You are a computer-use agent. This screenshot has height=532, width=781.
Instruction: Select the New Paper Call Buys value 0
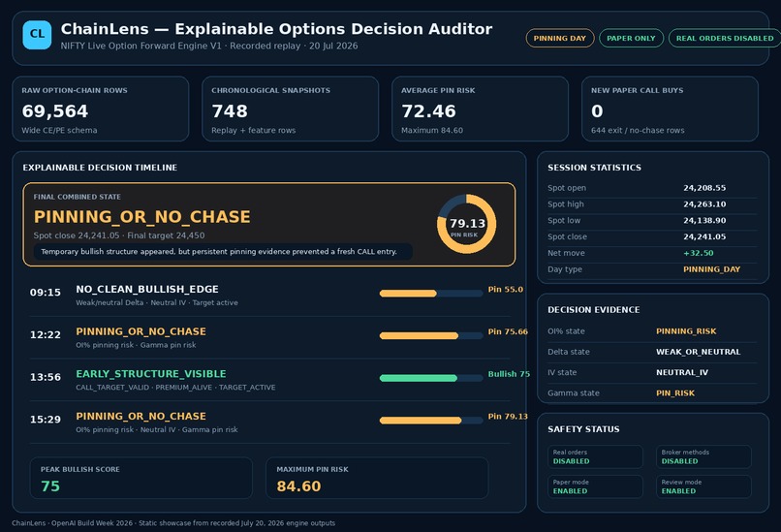tap(597, 111)
